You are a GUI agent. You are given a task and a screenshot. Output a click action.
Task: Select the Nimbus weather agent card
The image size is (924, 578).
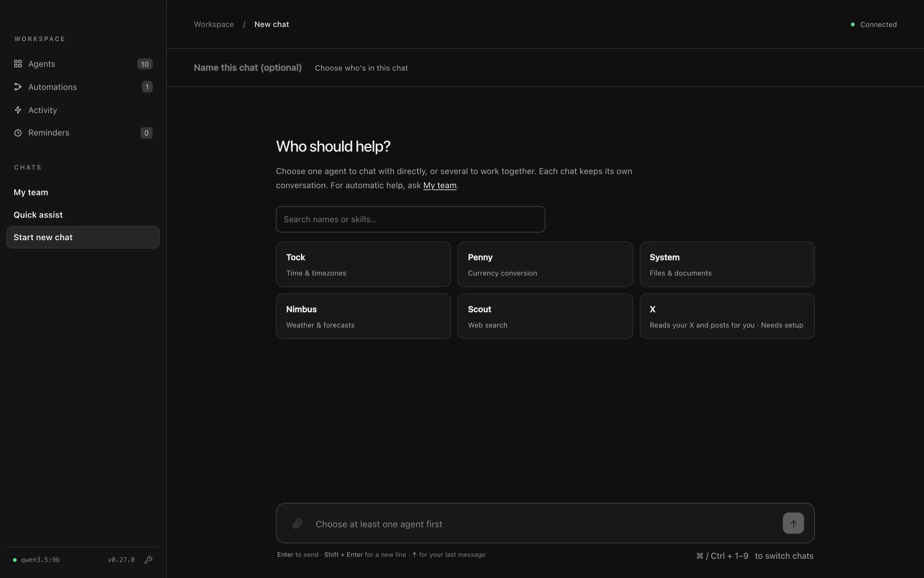(x=363, y=316)
